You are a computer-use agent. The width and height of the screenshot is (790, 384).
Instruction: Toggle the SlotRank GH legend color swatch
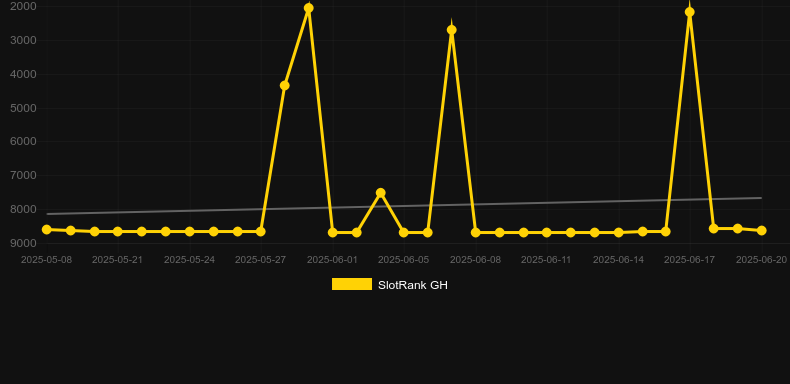coord(352,284)
